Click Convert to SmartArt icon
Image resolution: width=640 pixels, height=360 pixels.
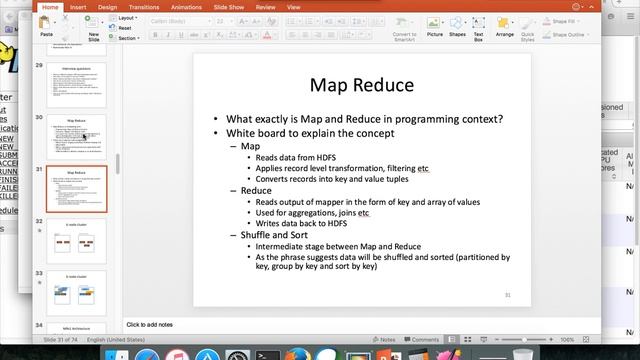click(x=402, y=23)
